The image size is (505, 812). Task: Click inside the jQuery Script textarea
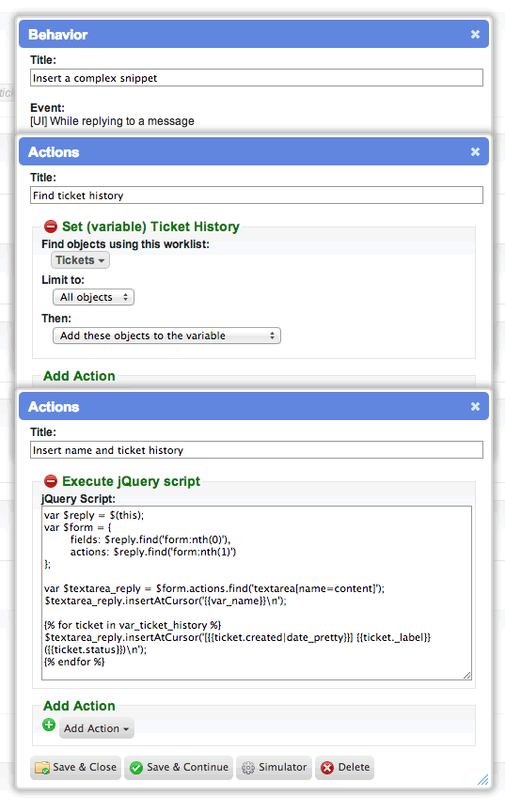click(x=257, y=593)
